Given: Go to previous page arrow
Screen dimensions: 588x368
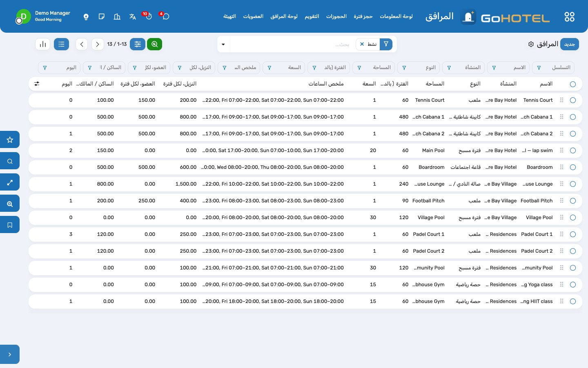Looking at the screenshot, I should tap(82, 44).
